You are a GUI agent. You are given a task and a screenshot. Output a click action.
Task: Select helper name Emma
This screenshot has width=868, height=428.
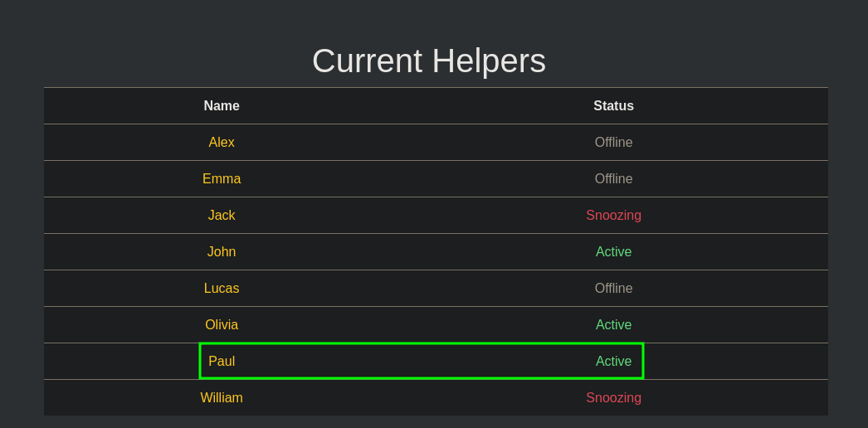(x=222, y=178)
